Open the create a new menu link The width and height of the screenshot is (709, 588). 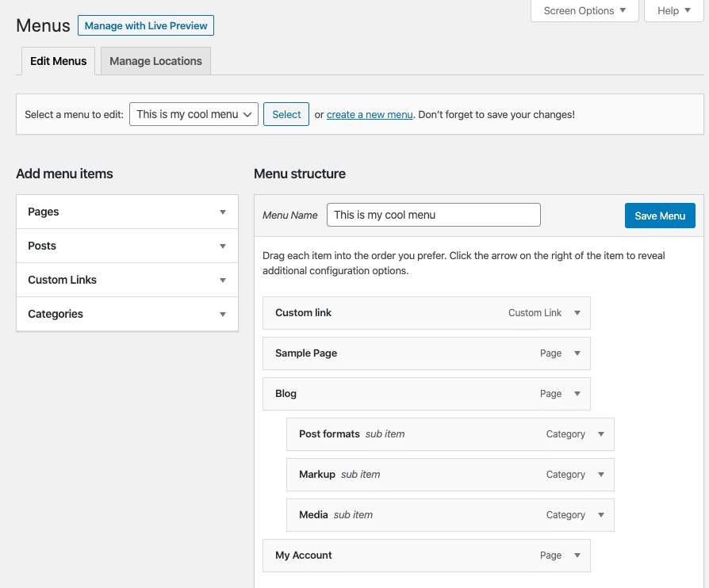click(369, 114)
